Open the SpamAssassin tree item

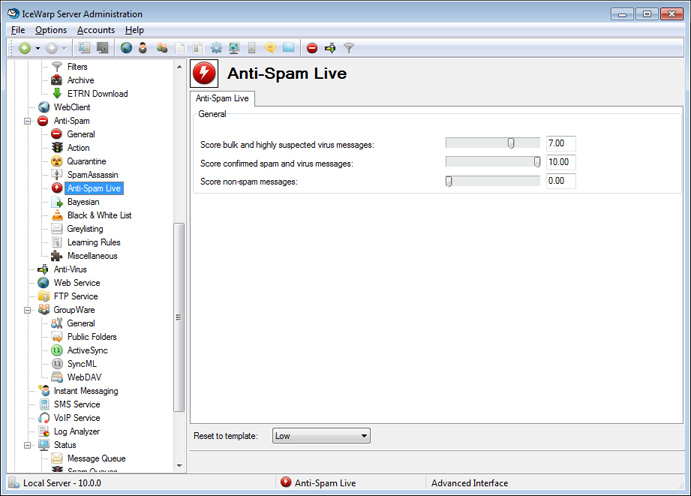click(x=93, y=175)
